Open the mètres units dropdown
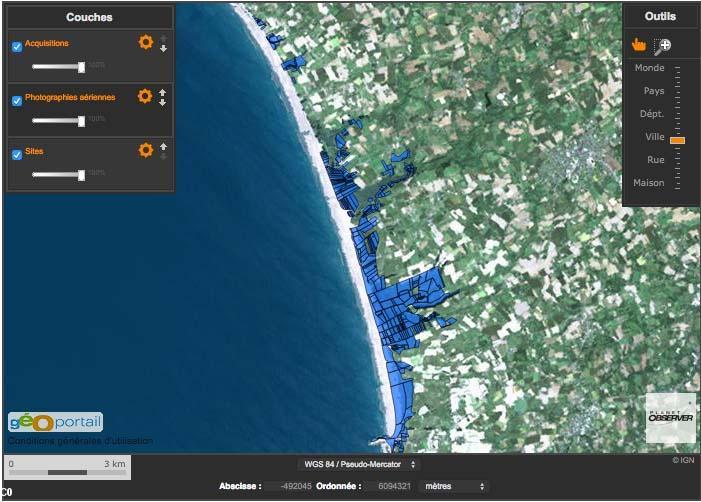Viewport: 701px width, 502px height. tap(455, 486)
